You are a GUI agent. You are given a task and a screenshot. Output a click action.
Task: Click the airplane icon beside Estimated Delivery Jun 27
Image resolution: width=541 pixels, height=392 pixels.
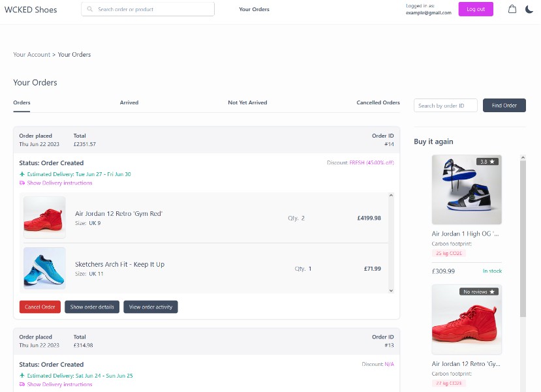tap(22, 174)
